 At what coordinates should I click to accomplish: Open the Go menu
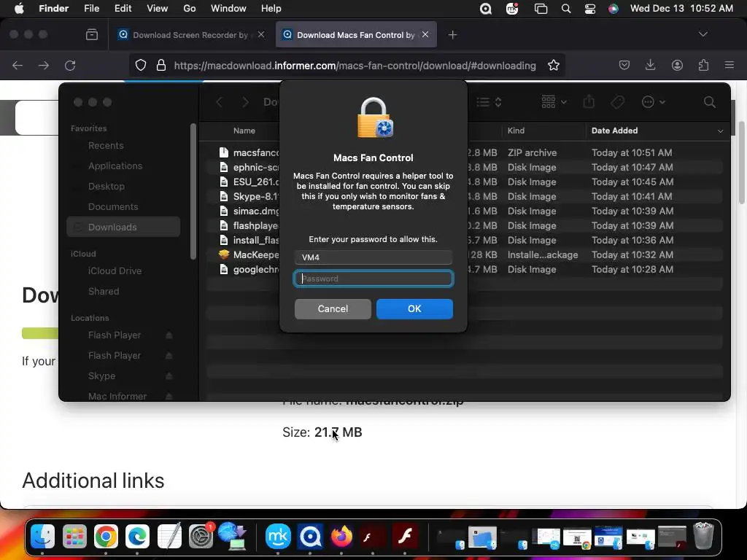[x=190, y=9]
